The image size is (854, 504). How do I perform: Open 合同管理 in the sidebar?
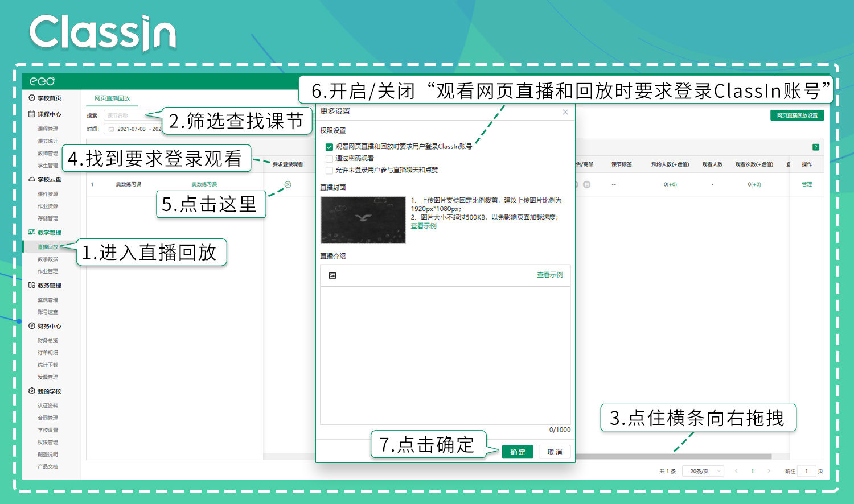click(x=48, y=418)
